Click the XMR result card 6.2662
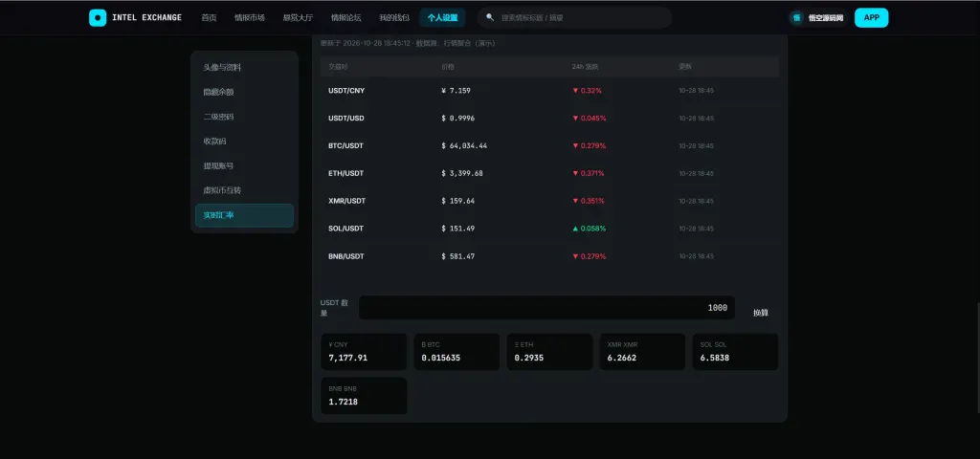This screenshot has width=980, height=459. point(642,352)
